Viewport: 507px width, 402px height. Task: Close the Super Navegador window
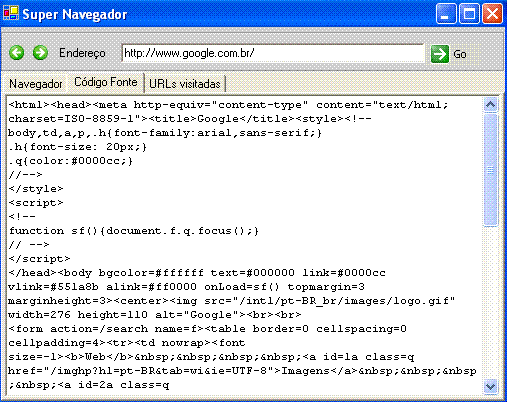click(x=492, y=14)
